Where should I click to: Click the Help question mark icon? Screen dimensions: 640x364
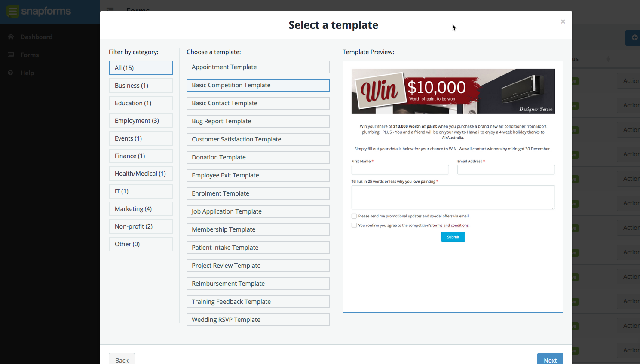[x=11, y=73]
